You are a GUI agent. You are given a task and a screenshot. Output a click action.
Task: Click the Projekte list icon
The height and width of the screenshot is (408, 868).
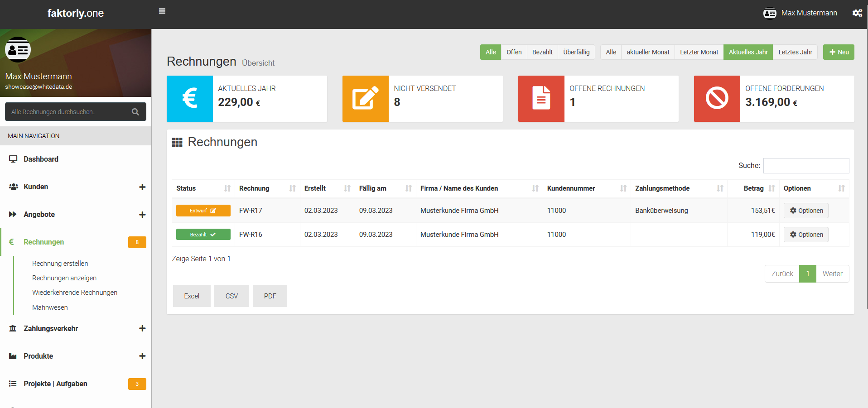point(13,384)
